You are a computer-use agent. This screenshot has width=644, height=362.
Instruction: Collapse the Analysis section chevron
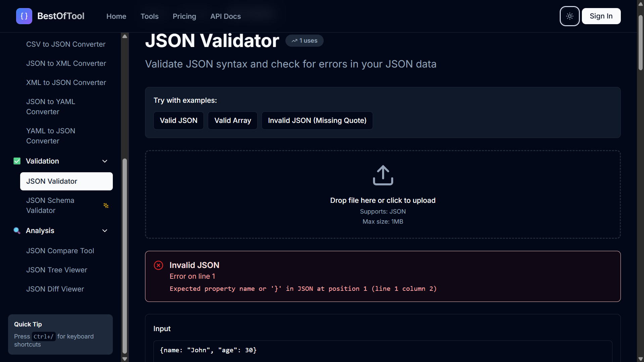pyautogui.click(x=105, y=231)
